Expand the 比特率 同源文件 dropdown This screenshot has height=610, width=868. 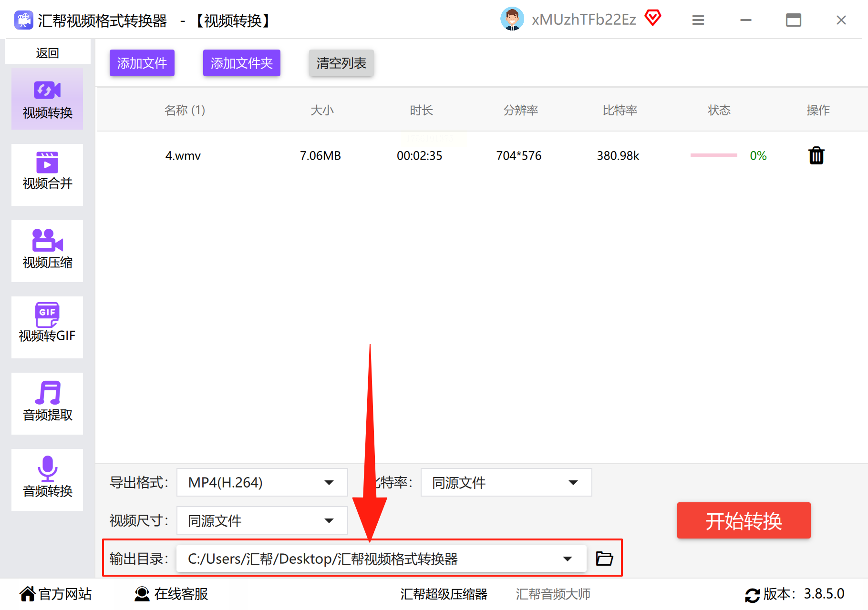click(x=506, y=482)
